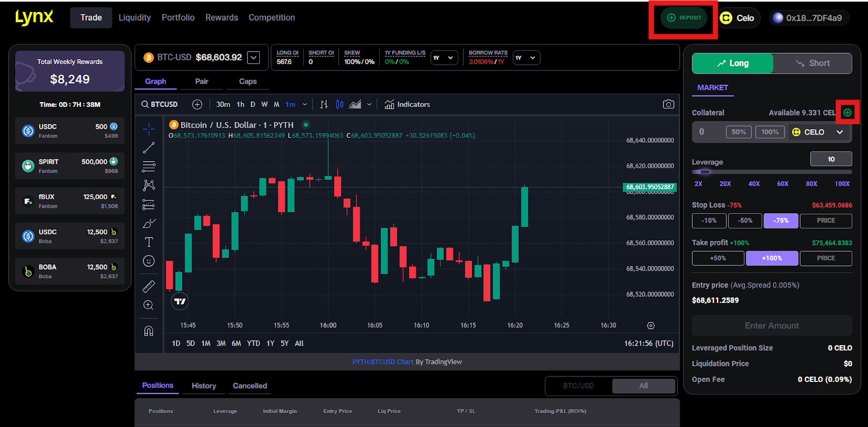Open the PYTH:BTCUSD Chart link
This screenshot has width=868, height=427.
point(383,362)
